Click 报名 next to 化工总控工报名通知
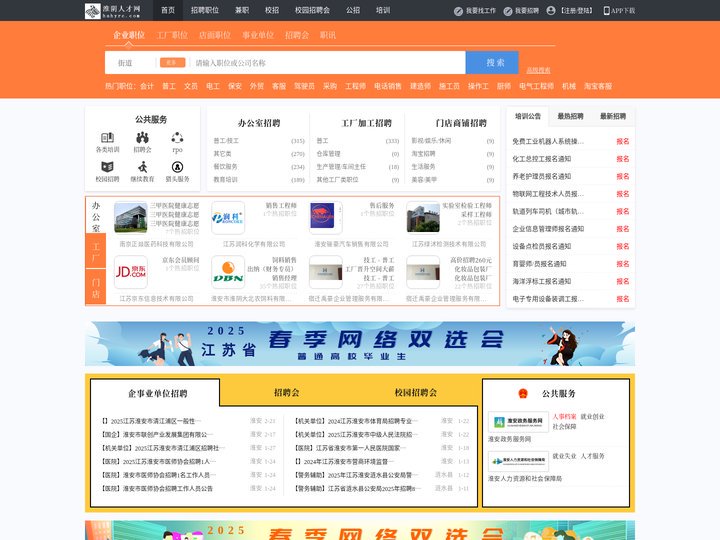Viewport: 720px width, 540px height. click(623, 159)
